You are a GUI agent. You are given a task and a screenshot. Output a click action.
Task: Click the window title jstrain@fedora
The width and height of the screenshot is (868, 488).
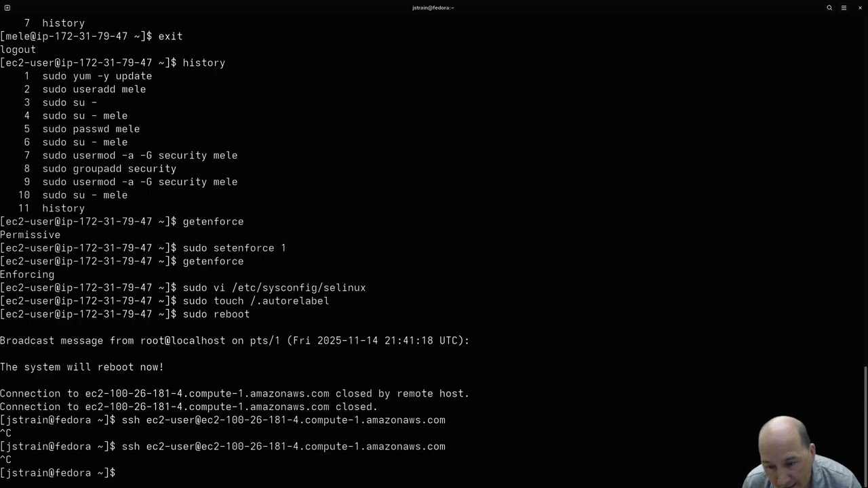coord(433,7)
